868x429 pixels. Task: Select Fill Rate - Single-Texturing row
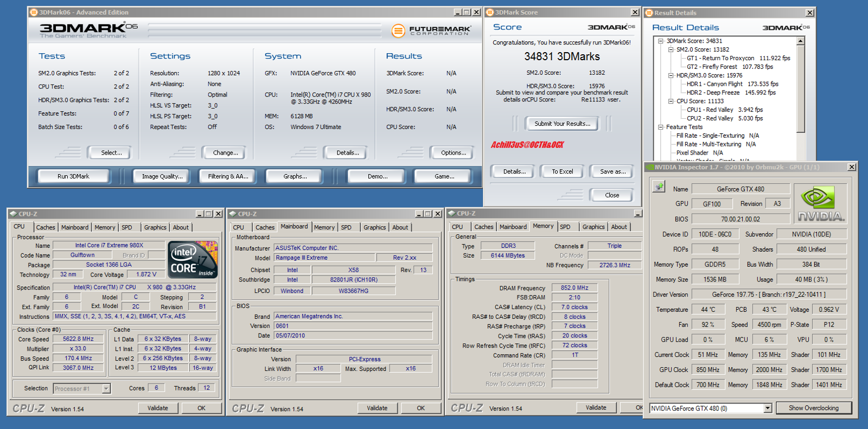click(x=717, y=136)
